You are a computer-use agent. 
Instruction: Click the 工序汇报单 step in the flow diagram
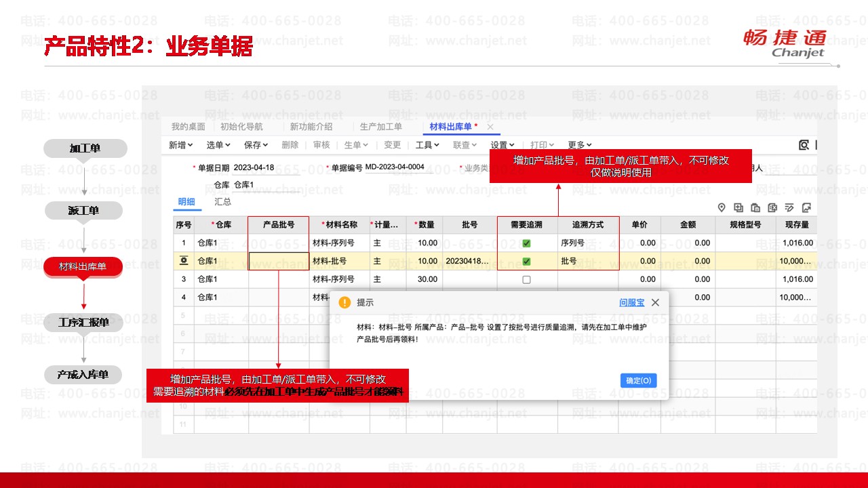click(x=84, y=323)
